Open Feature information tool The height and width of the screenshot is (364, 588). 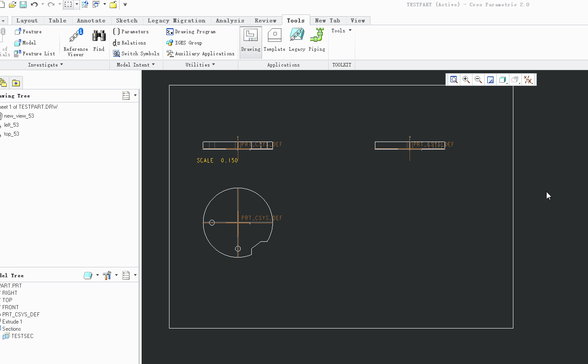(28, 32)
